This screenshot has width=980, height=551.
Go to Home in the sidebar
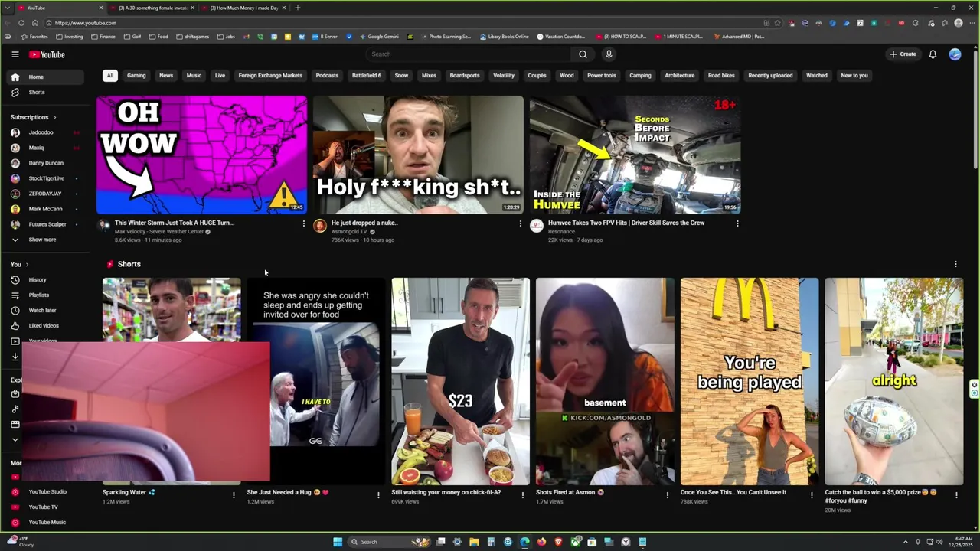pyautogui.click(x=46, y=77)
